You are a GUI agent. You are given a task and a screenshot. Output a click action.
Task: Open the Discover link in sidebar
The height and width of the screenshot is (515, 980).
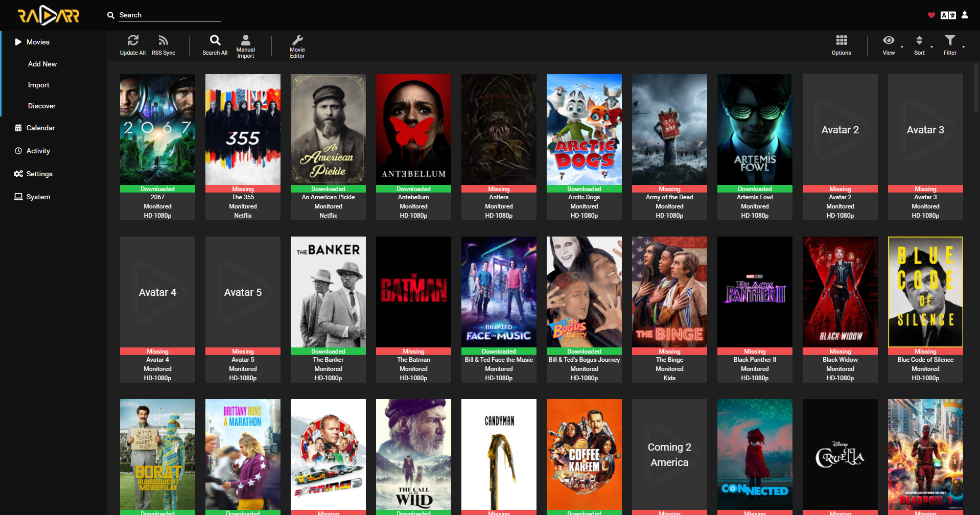(42, 106)
